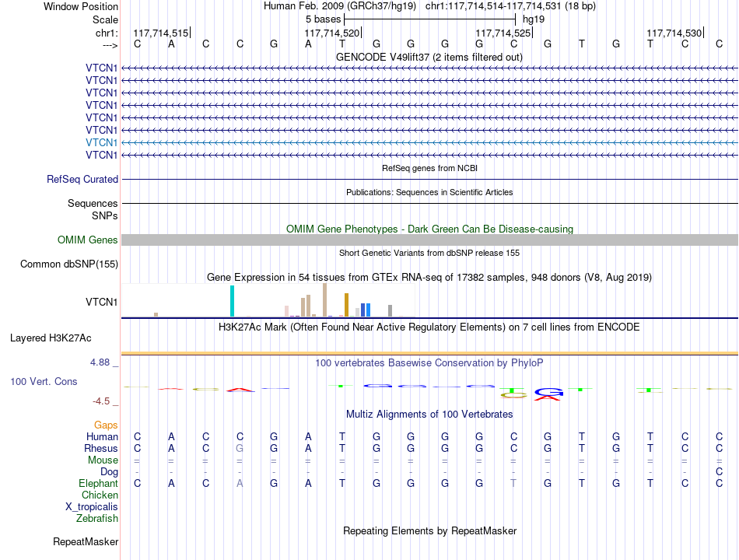Viewport: 739px width, 560px height.
Task: Click the first VTCN1 GENCODE transcript label
Action: tap(101, 68)
